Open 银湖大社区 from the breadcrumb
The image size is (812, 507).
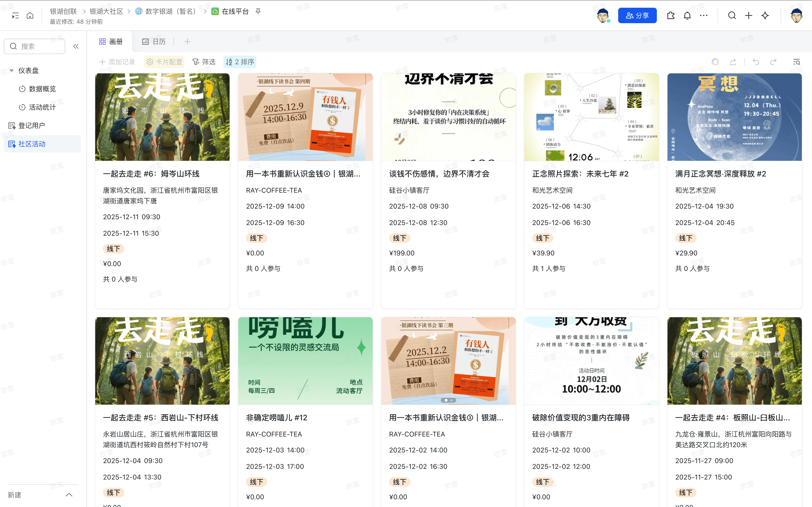click(x=106, y=11)
